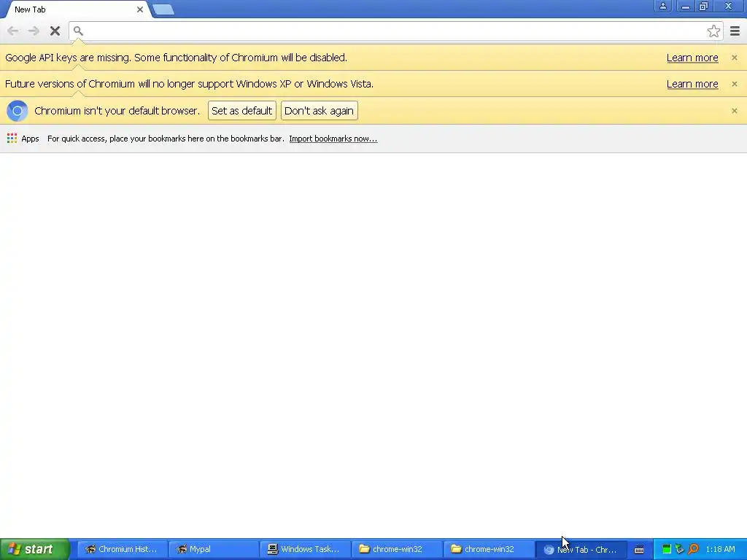Close the Chromium window
747x560 pixels.
729,6
